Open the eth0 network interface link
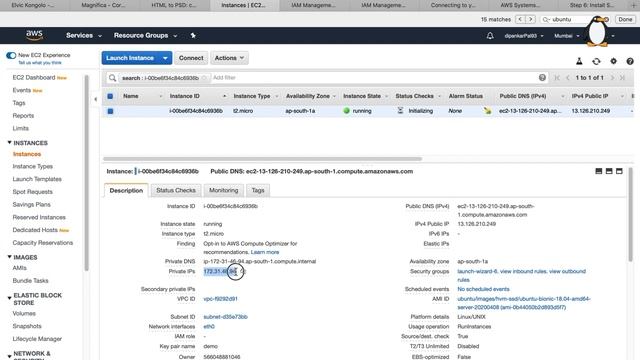 point(209,327)
